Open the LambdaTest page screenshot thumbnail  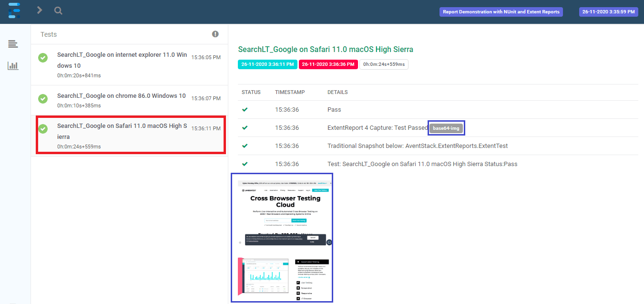pyautogui.click(x=282, y=237)
